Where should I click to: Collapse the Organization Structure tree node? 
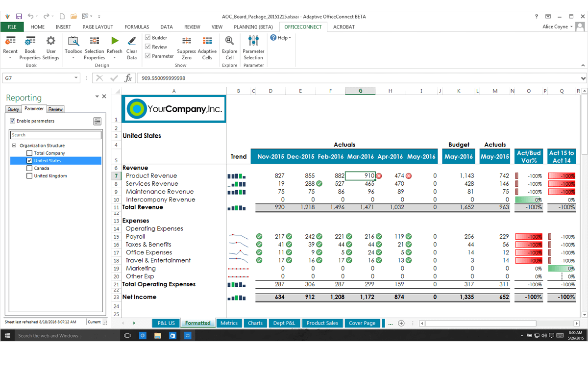pyautogui.click(x=15, y=146)
